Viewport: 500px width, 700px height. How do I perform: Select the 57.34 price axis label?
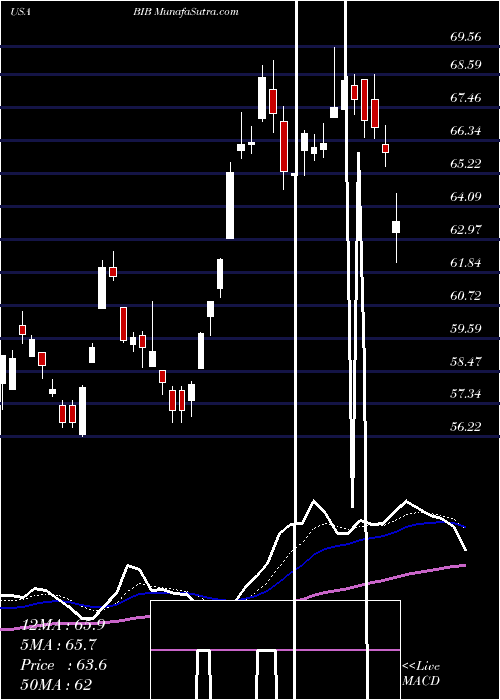pos(466,394)
